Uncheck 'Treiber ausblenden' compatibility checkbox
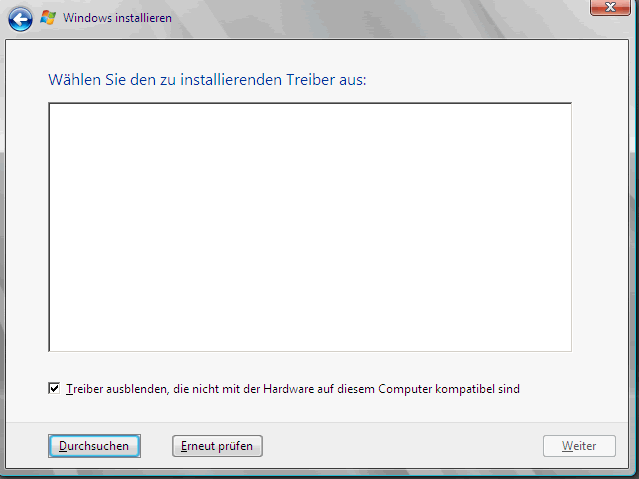 (x=54, y=388)
